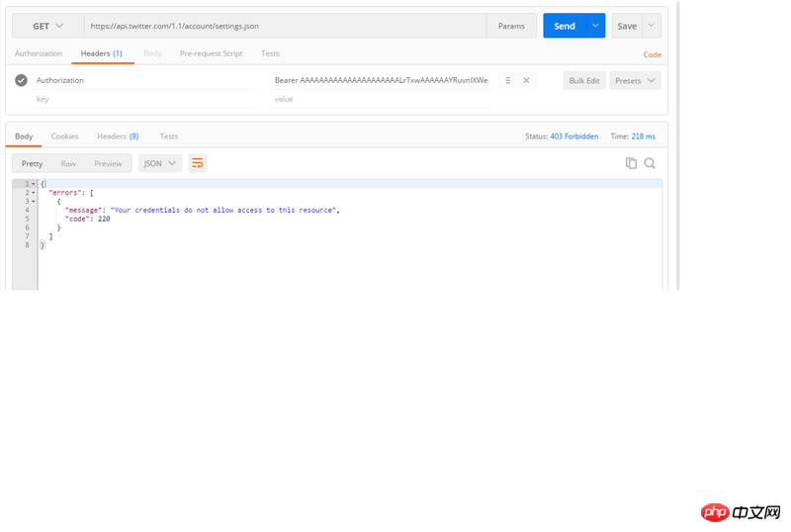Select the Raw view mode

(68, 163)
